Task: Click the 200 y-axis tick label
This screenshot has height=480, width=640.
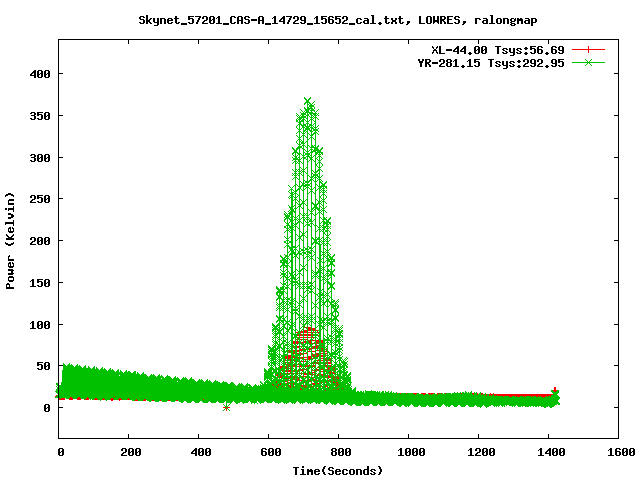Action: pyautogui.click(x=40, y=241)
